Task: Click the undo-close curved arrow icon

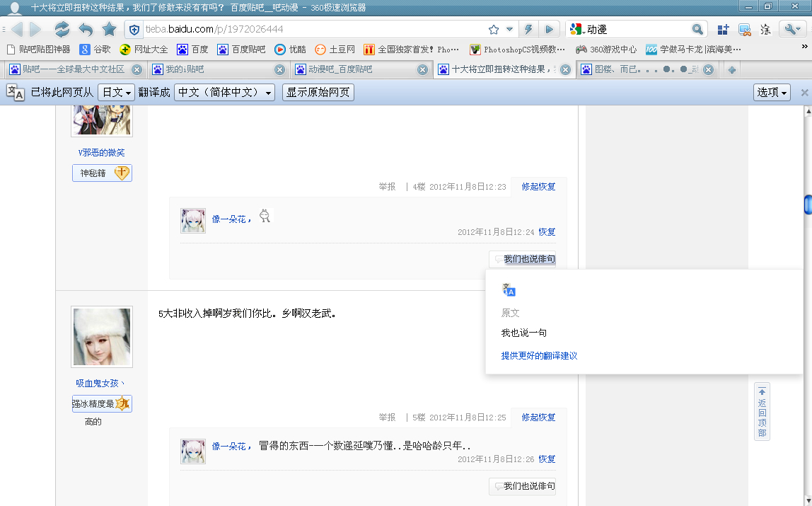Action: pos(86,30)
